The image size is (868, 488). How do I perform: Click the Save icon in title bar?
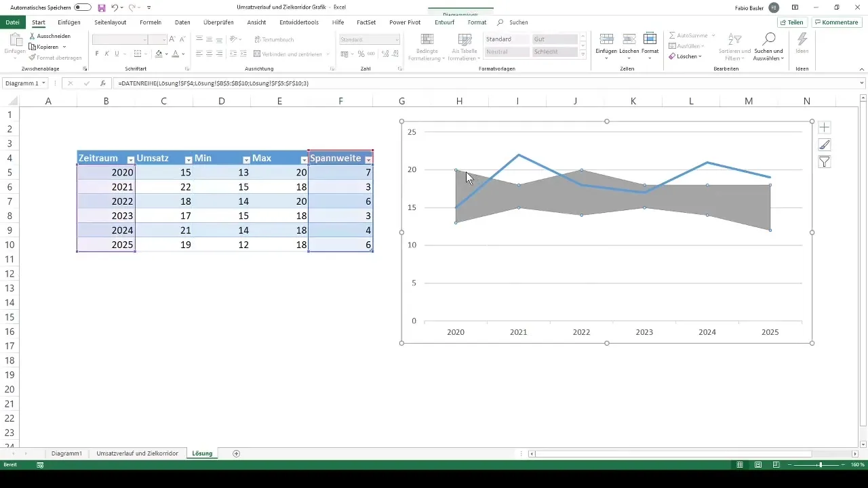click(x=102, y=7)
